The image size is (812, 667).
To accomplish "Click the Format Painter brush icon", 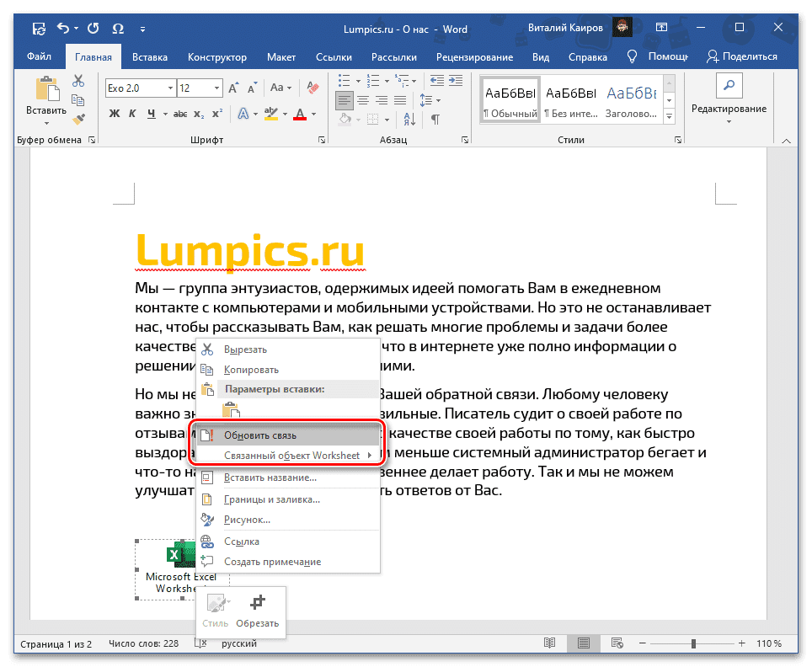I will (78, 119).
